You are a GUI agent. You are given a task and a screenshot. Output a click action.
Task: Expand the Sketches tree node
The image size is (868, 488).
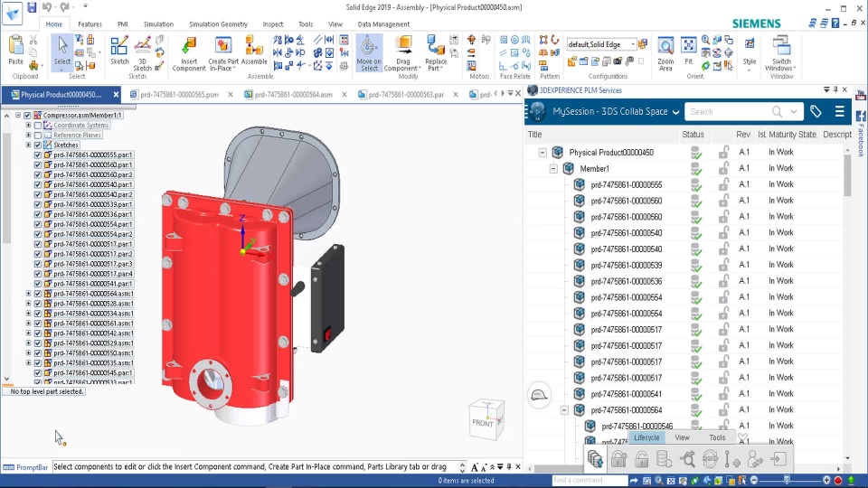tap(28, 145)
